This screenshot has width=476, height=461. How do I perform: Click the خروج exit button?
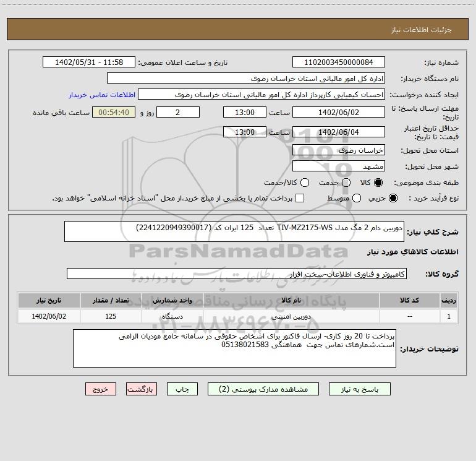click(101, 389)
